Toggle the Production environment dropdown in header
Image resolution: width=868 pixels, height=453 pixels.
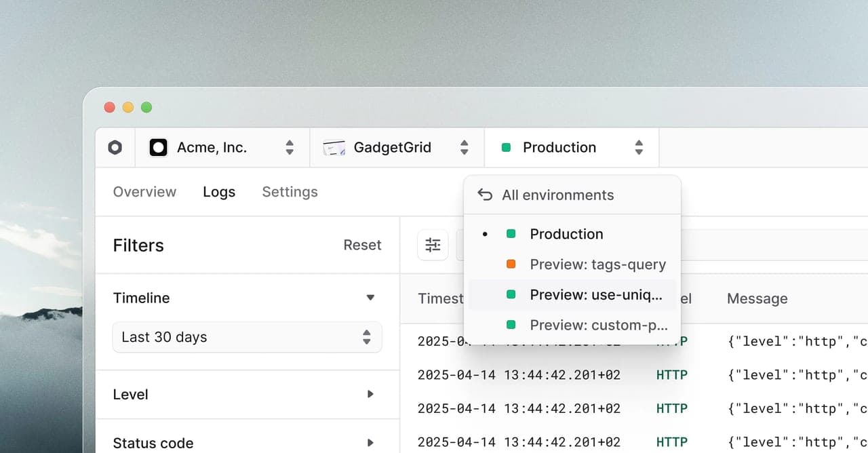point(572,147)
